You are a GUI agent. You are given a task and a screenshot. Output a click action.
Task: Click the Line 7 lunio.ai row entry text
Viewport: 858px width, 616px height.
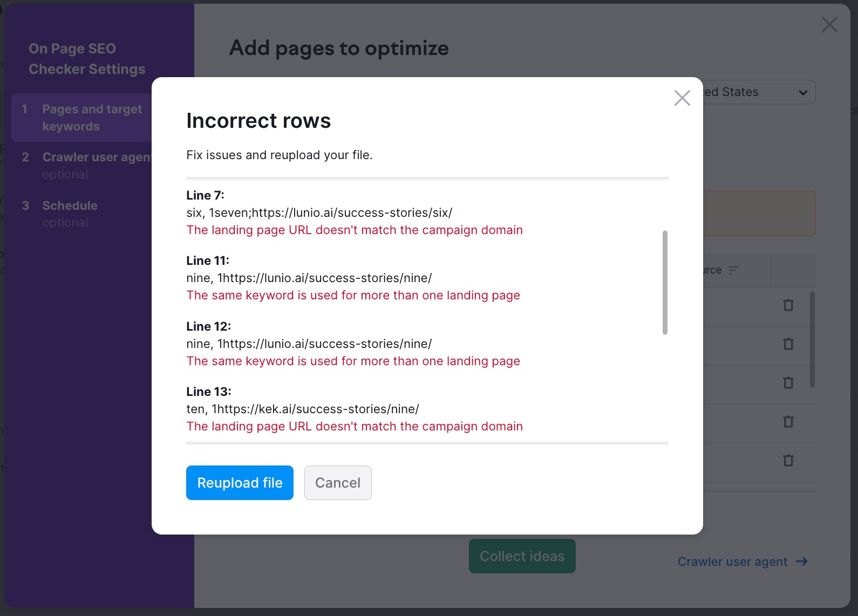click(319, 213)
